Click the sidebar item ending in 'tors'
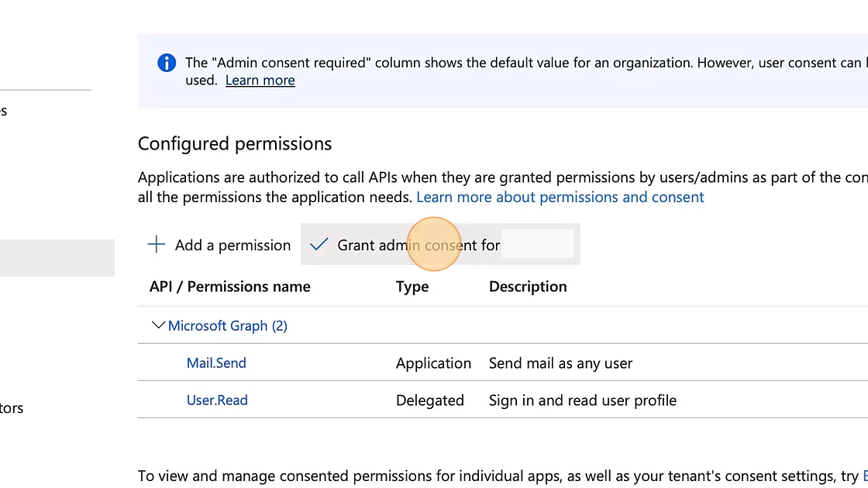This screenshot has height=488, width=868. click(12, 408)
